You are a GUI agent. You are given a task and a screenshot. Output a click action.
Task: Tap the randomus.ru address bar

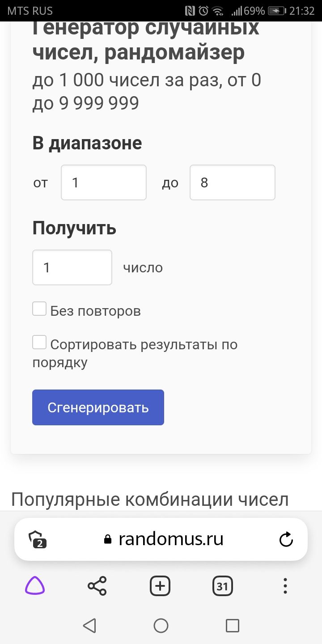[170, 539]
